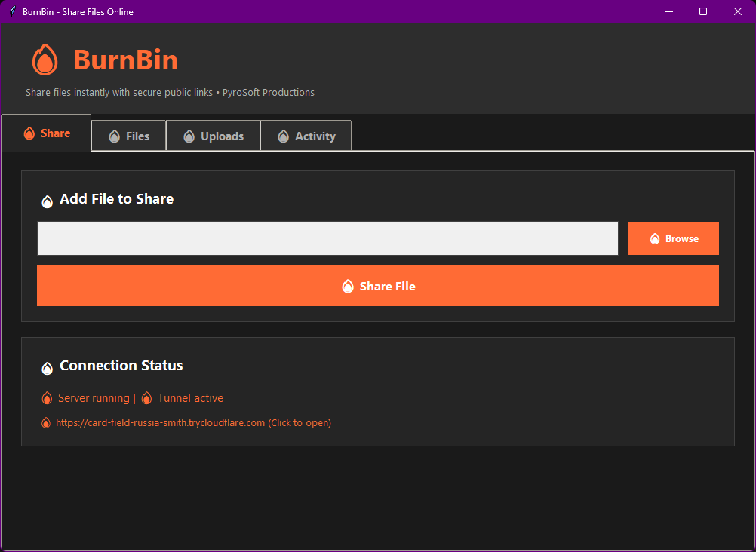Click the tagline mentioning PyroSoft Productions
756x552 pixels.
click(x=170, y=92)
